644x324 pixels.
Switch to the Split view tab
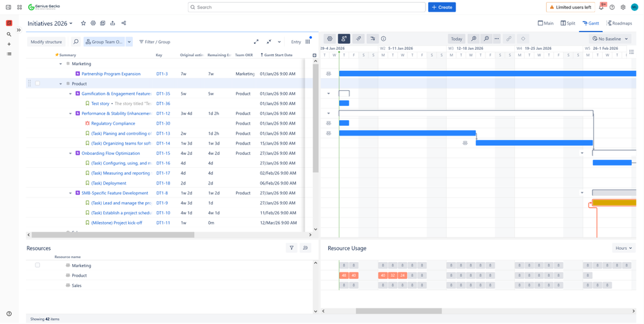(x=568, y=23)
